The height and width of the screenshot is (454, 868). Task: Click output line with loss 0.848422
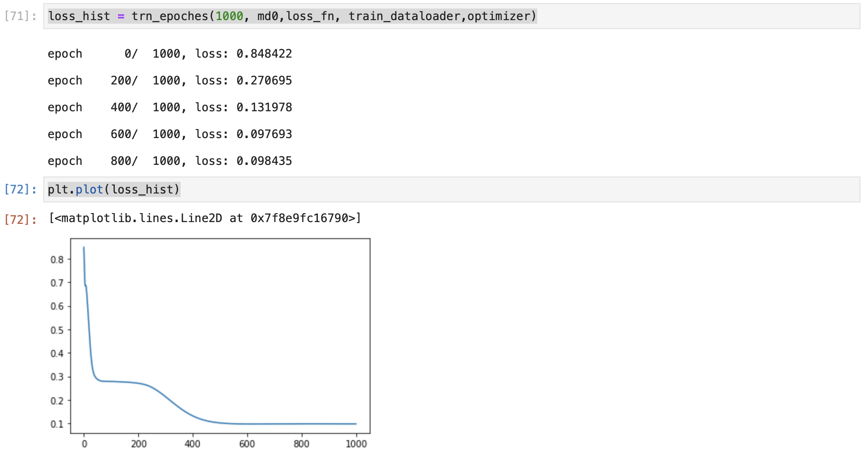tap(170, 54)
